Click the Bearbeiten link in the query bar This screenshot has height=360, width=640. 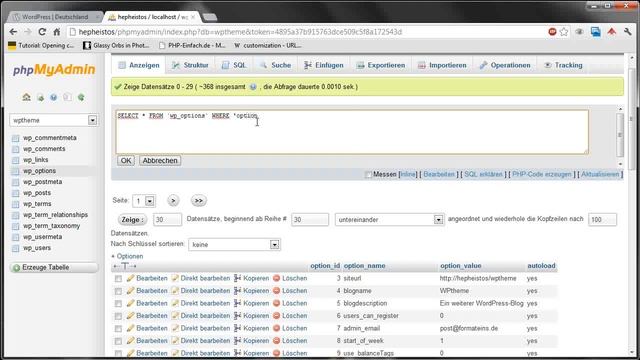439,175
